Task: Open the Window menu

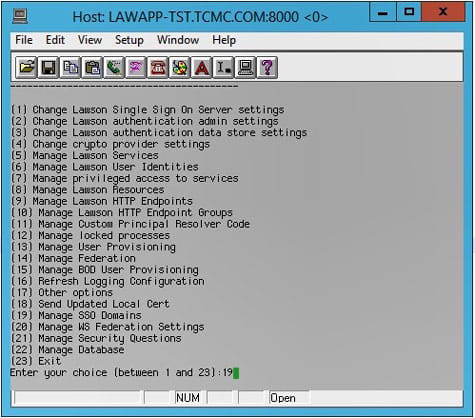Action: pyautogui.click(x=178, y=40)
